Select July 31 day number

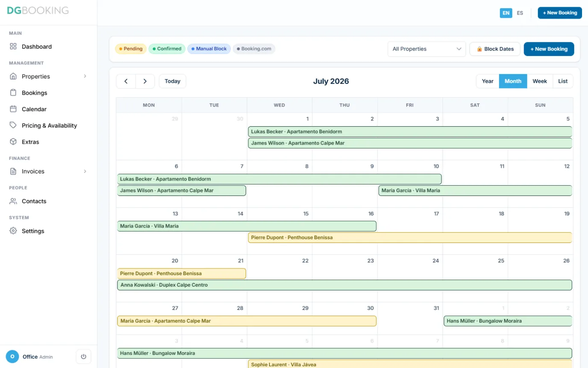pyautogui.click(x=436, y=308)
